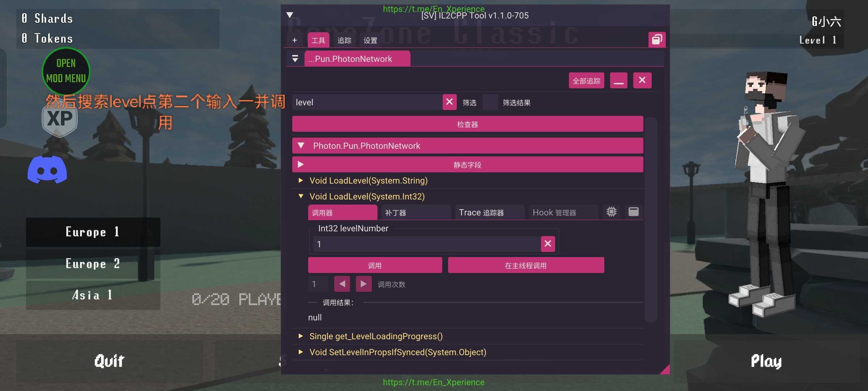868x391 pixels.
Task: Add a new tab with the plus icon
Action: [295, 40]
